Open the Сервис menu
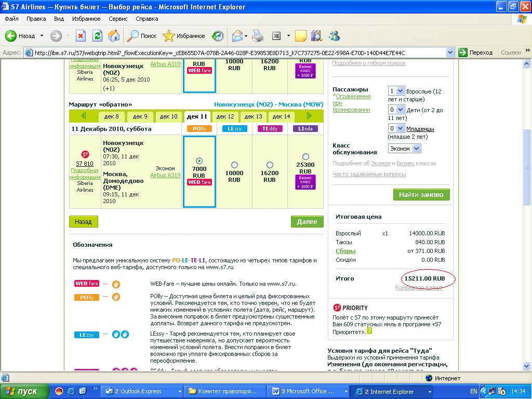This screenshot has height=399, width=532. coord(118,19)
